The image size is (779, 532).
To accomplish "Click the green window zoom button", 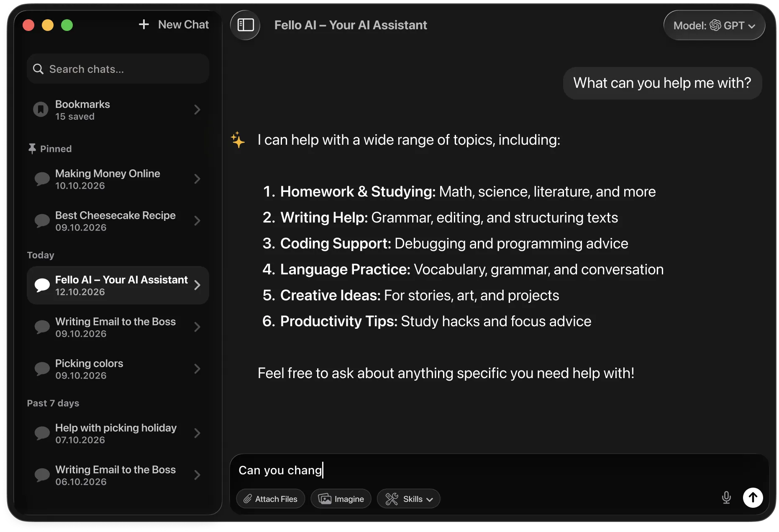I will click(67, 25).
